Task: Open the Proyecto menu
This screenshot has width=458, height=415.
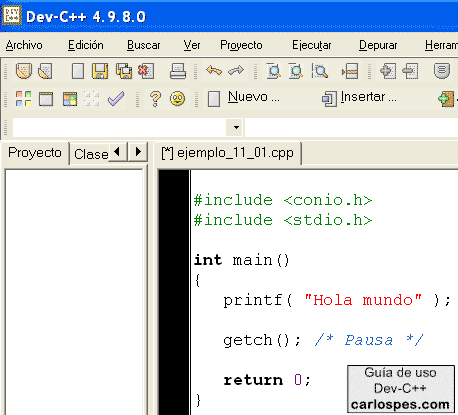Action: click(241, 45)
